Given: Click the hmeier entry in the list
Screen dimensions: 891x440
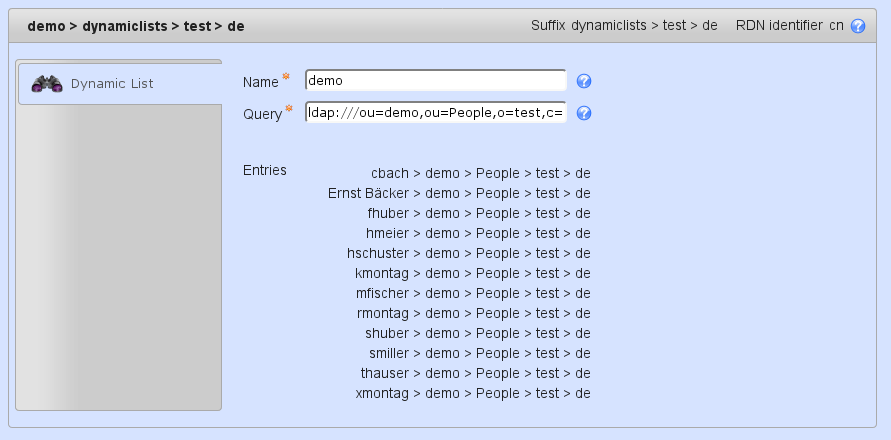Looking at the screenshot, I should (478, 233).
